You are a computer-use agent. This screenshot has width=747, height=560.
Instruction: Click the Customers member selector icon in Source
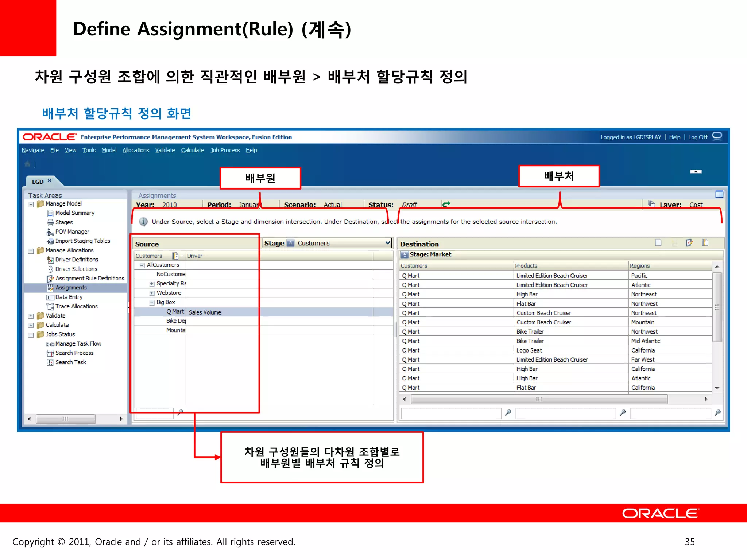coord(175,256)
